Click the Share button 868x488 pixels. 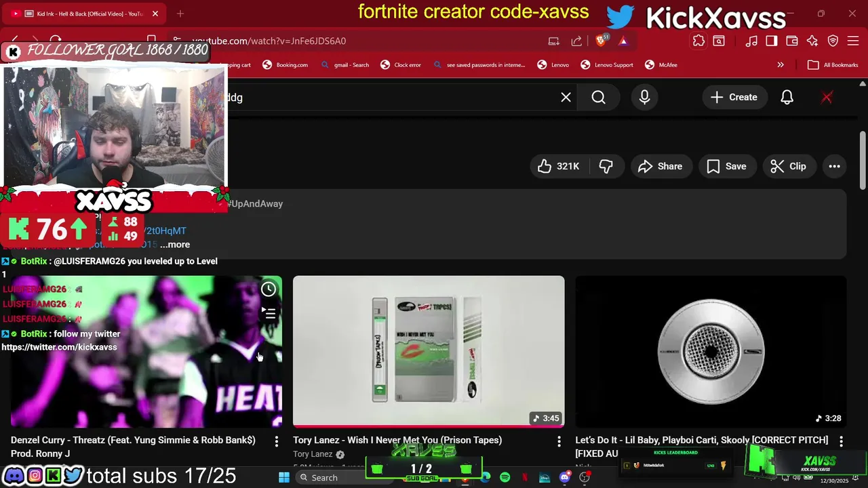(x=660, y=166)
